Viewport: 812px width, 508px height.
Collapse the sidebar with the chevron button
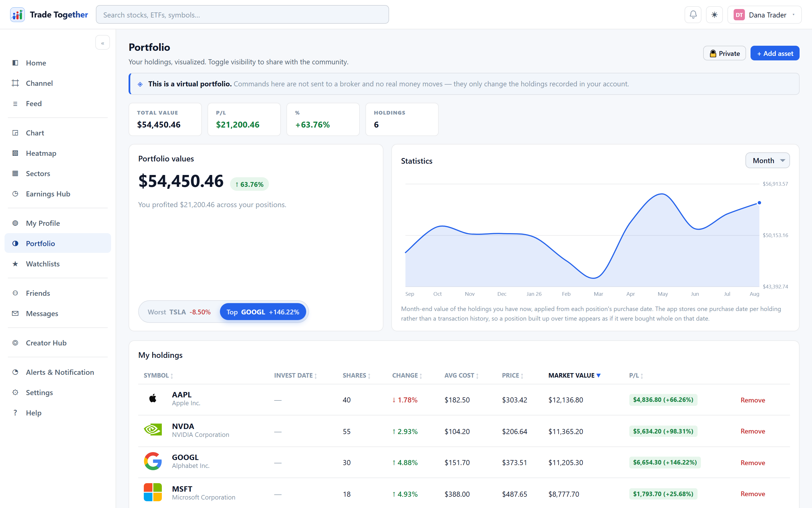point(103,43)
